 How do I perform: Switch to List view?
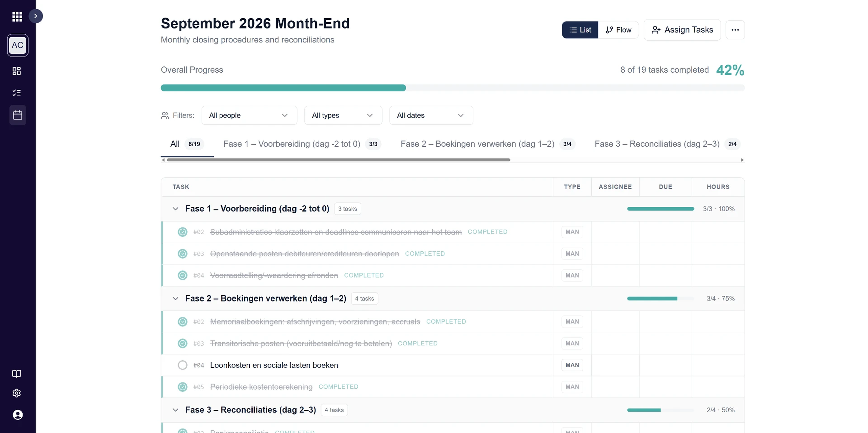(x=580, y=30)
